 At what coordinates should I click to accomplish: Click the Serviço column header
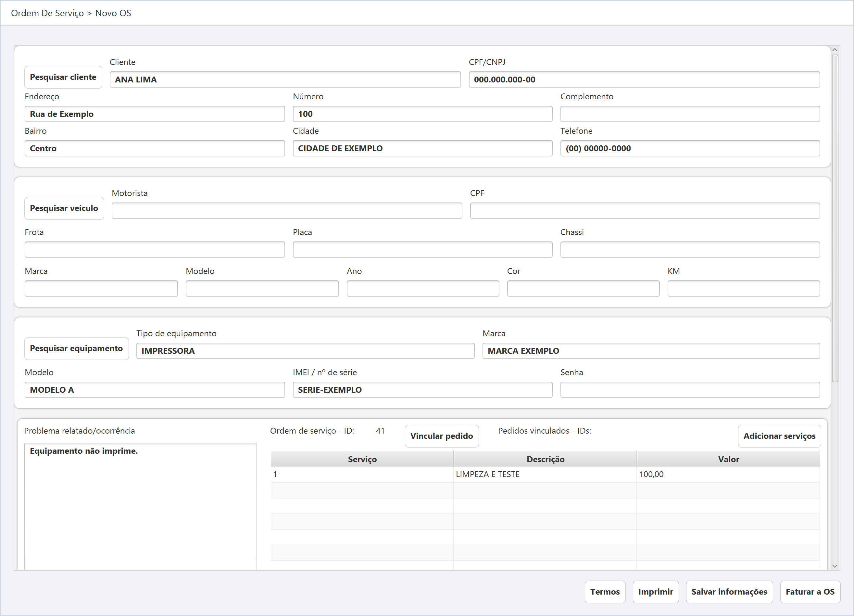point(362,459)
